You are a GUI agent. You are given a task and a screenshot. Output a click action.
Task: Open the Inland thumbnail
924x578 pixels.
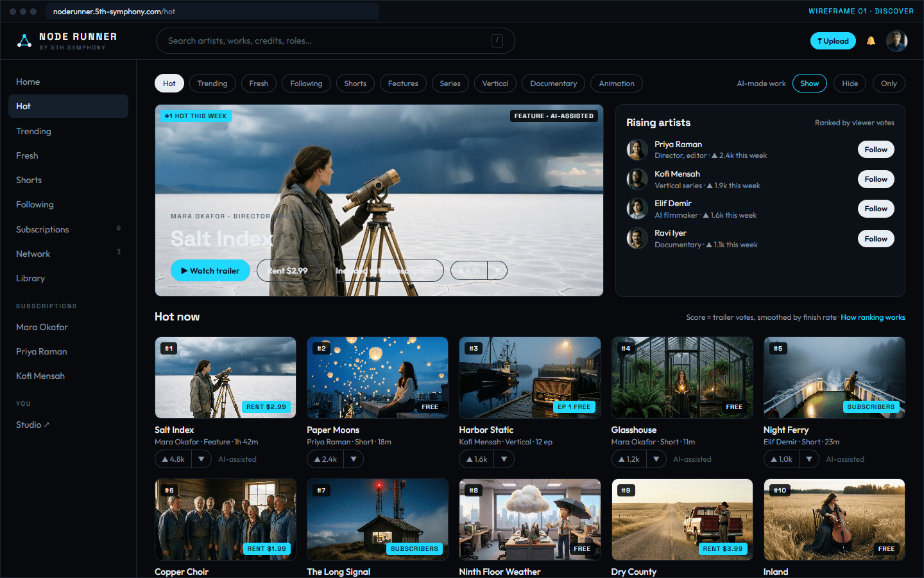point(834,520)
